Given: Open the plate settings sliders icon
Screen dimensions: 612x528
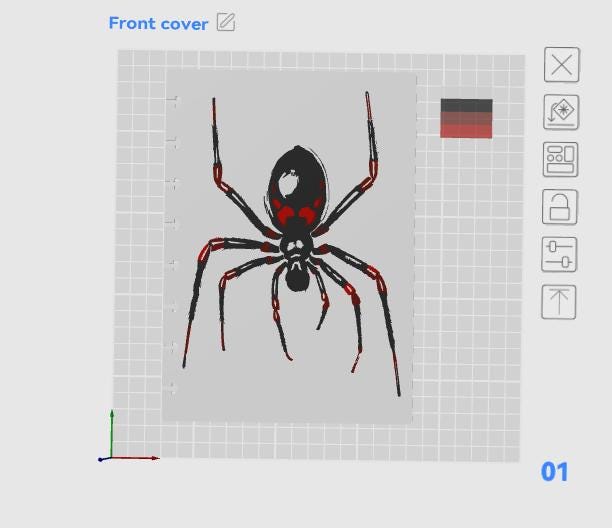Looking at the screenshot, I should (x=559, y=254).
